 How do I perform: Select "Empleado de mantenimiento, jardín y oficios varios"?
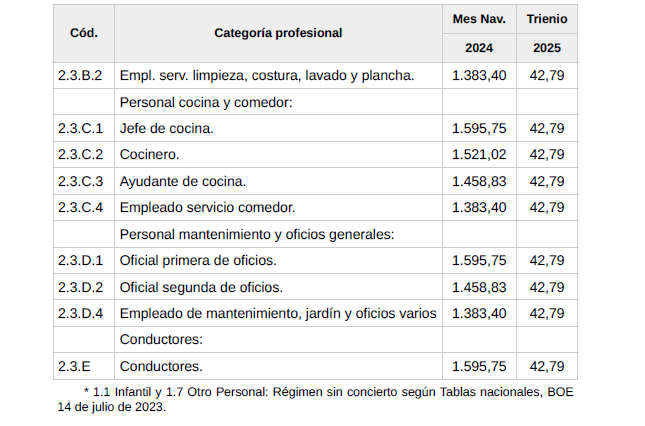point(278,313)
